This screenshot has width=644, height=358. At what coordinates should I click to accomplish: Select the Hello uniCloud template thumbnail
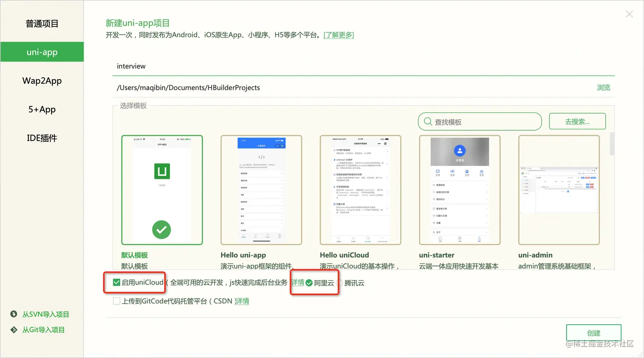360,190
